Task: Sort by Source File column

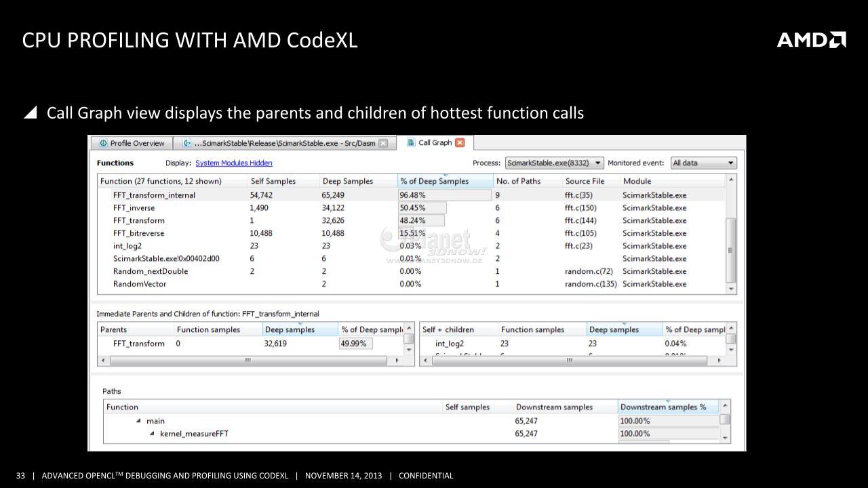Action: click(591, 181)
